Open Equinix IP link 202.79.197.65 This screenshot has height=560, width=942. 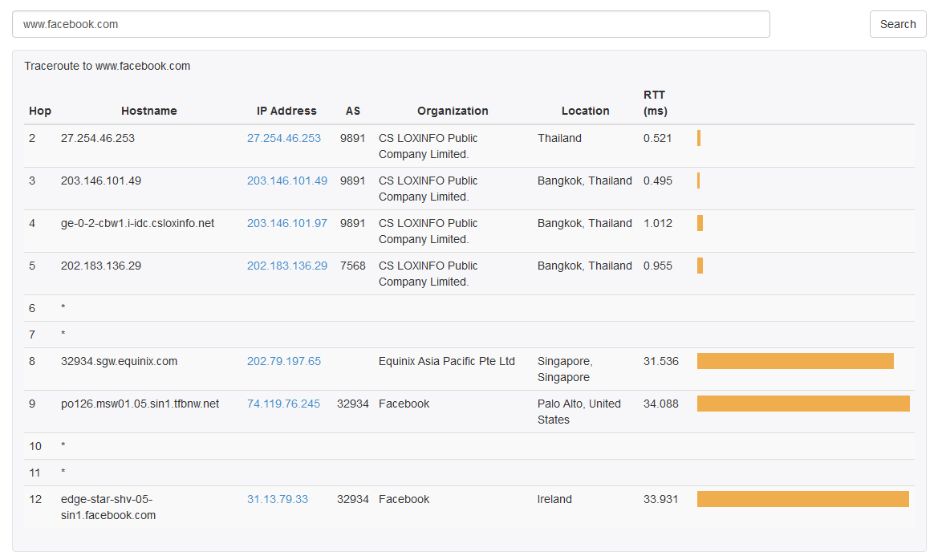(x=284, y=361)
